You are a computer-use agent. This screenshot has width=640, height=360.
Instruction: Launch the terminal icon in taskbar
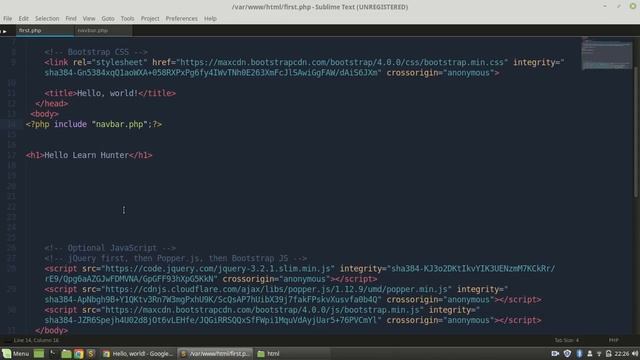pos(52,353)
